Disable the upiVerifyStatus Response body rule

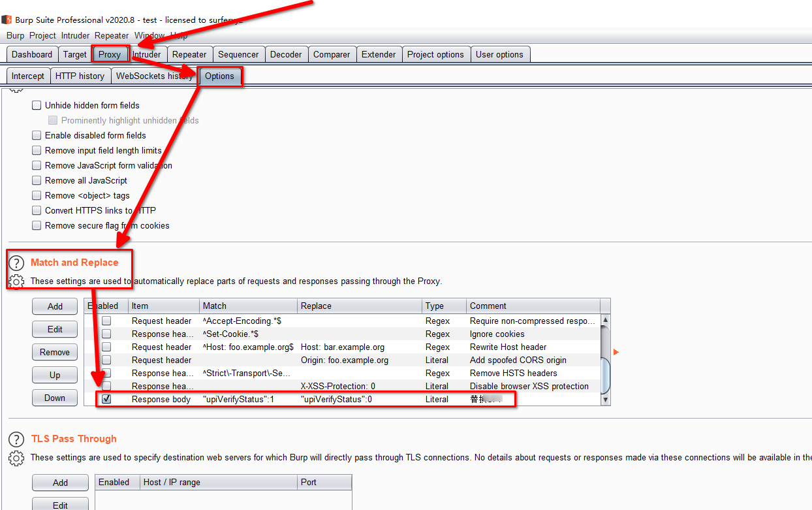106,399
